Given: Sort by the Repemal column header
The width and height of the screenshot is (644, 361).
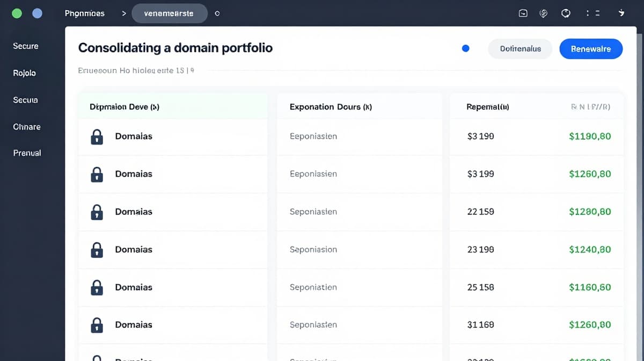Looking at the screenshot, I should click(x=488, y=107).
